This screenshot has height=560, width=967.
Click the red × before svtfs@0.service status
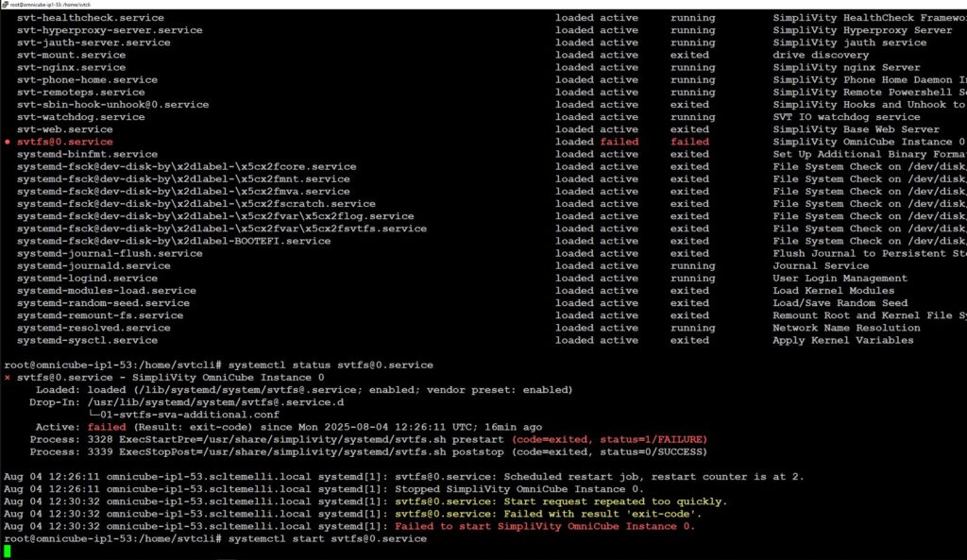pos(8,378)
